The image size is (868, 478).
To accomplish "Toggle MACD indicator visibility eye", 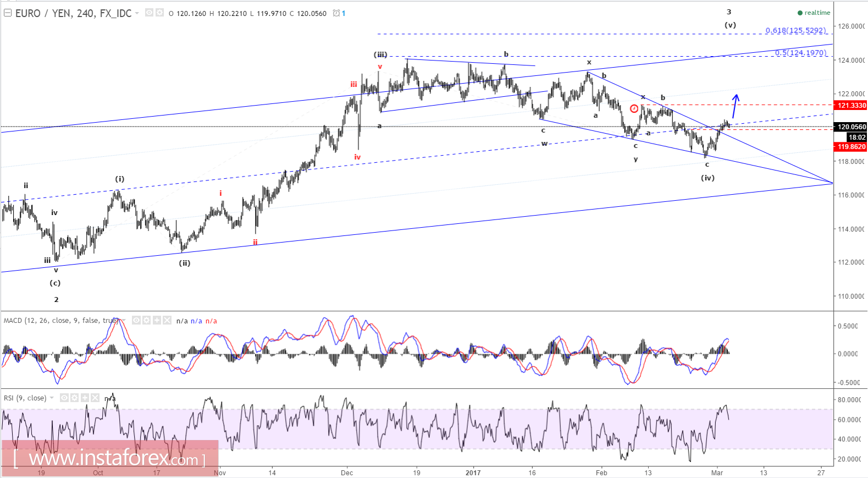I will (136, 320).
